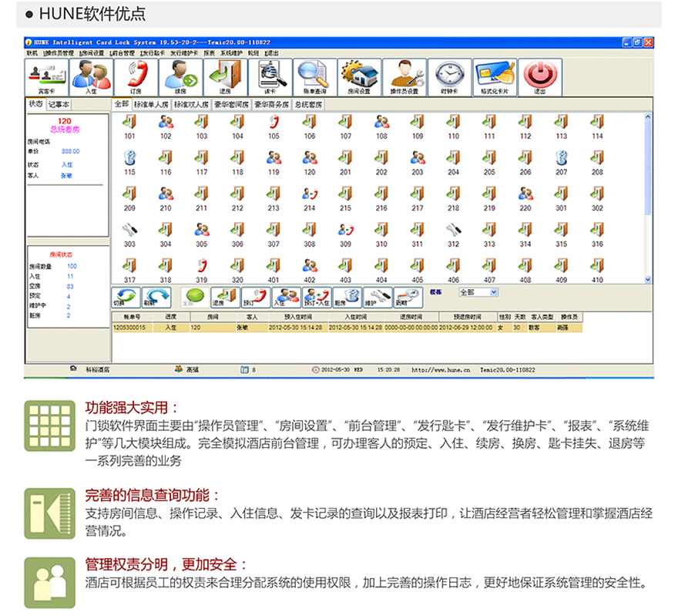Open the 报表 menu in menu bar
Viewport: 678px width, 616px height.
click(x=210, y=53)
